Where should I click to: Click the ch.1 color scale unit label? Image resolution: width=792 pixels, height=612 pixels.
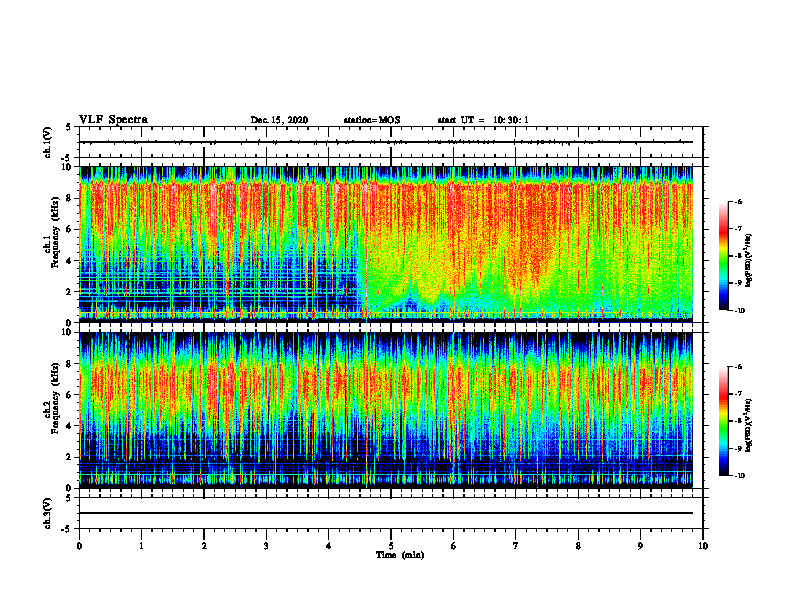pyautogui.click(x=749, y=261)
